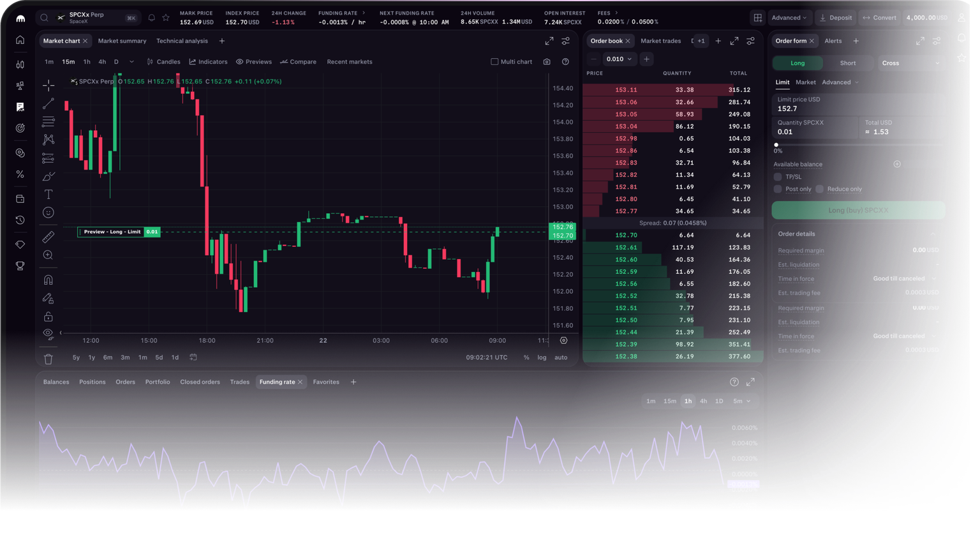Viewport: 980px width, 556px height.
Task: Switch to the Market summary tab
Action: pos(122,41)
